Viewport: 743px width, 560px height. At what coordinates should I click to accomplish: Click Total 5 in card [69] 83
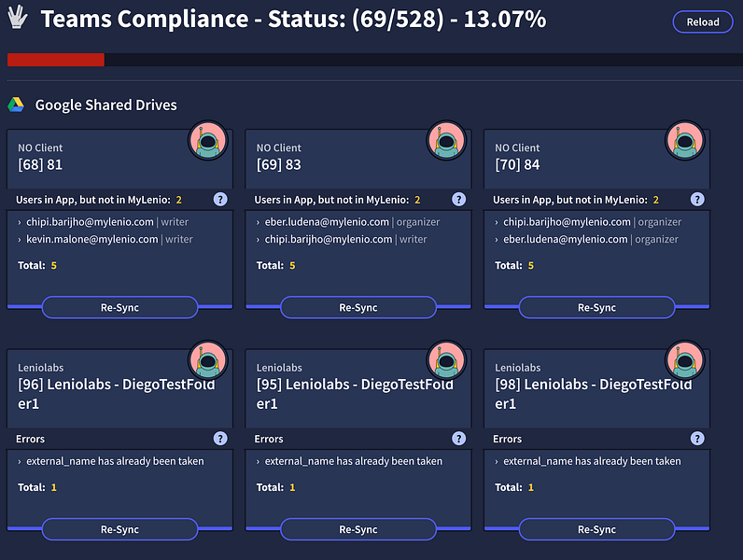[275, 265]
